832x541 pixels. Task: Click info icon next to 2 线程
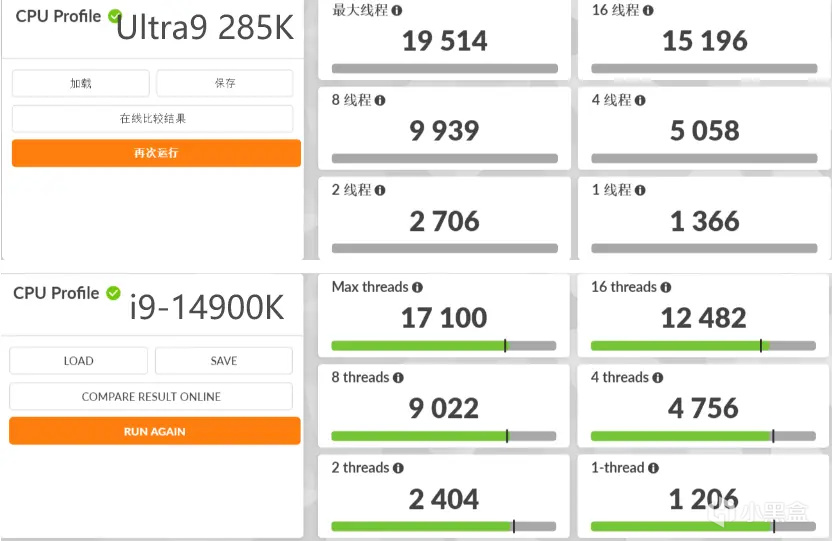(x=380, y=190)
